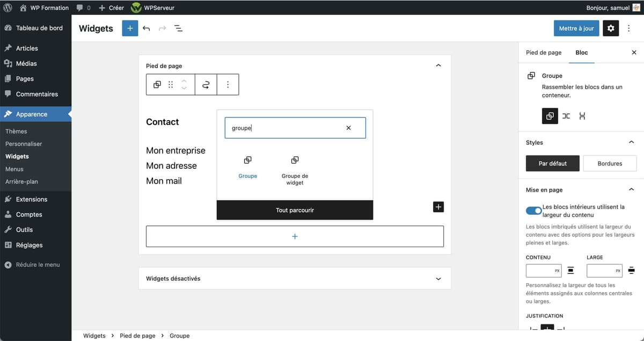Open the block inserter with the plus icon
Screen dimensions: 644x341
click(x=129, y=28)
